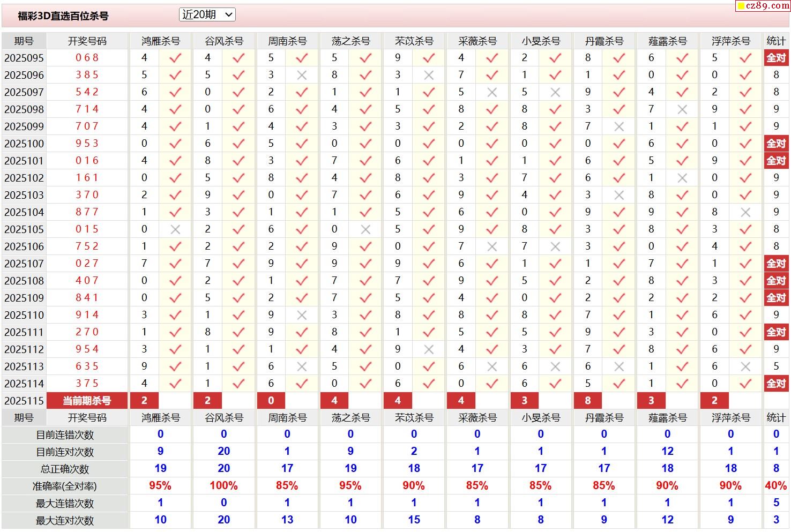Click the 福彩3D直选百位杀号 title
Screen dimensions: 791x532
[x=63, y=16]
